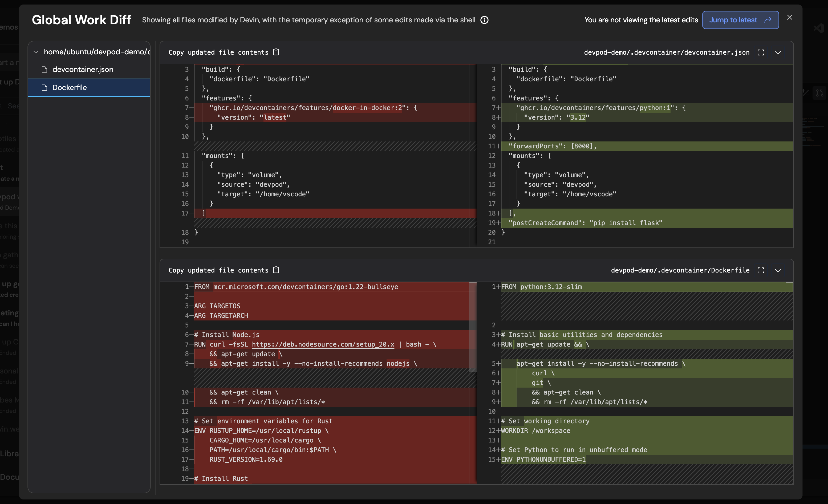Select Dockerfile in the file tree
Image resolution: width=828 pixels, height=504 pixels.
(70, 88)
